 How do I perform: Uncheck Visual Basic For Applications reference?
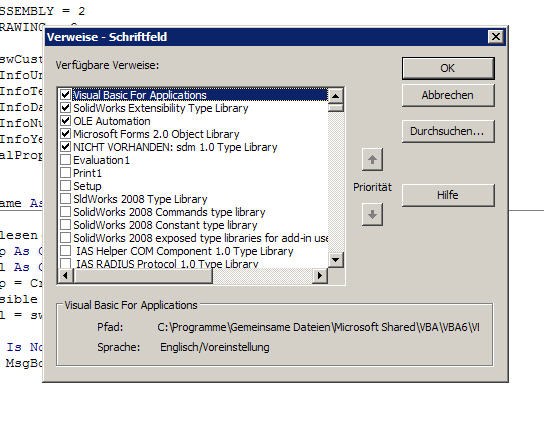(65, 95)
